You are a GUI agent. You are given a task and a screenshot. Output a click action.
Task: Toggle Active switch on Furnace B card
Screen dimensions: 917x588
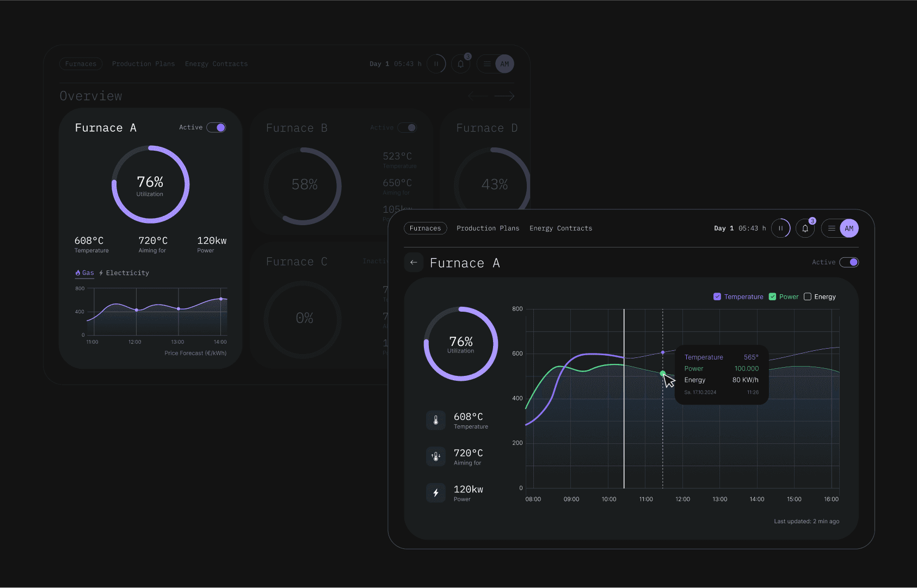[407, 127]
